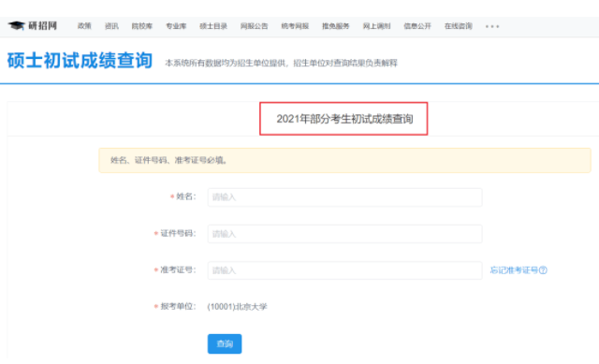The image size is (599, 364).
Task: Open the 政策 menu item
Action: click(x=84, y=26)
